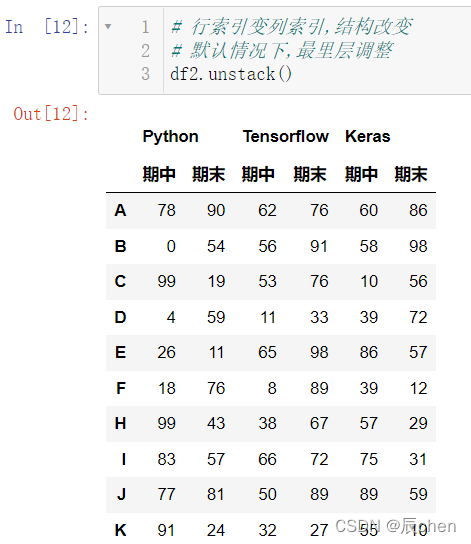471x544 pixels.
Task: Click the Tensorflow column header
Action: pos(285,136)
